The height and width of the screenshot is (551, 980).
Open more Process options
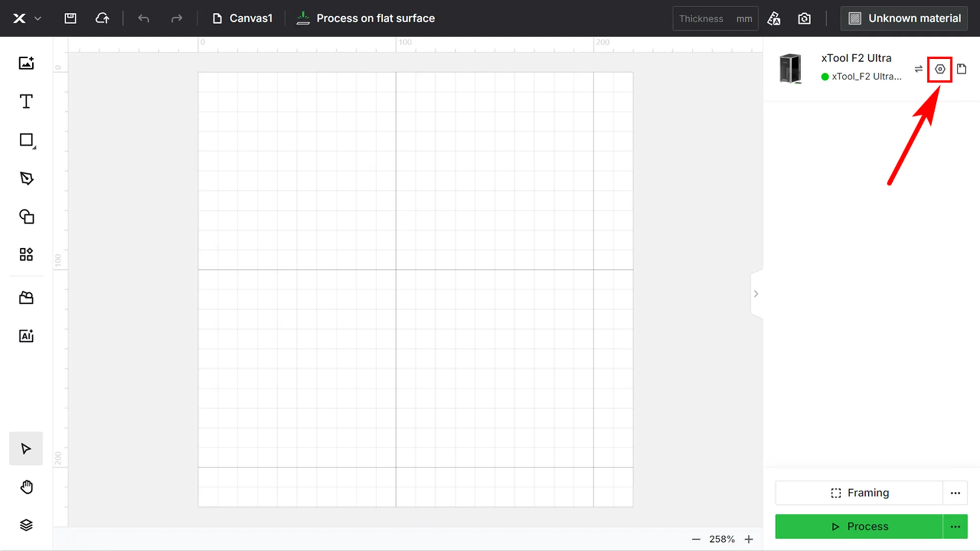(x=955, y=527)
